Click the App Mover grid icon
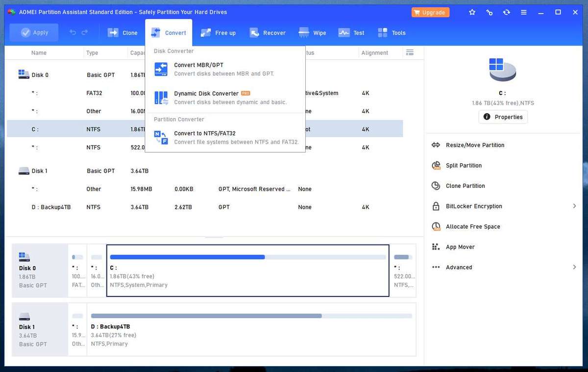588x372 pixels. [436, 247]
